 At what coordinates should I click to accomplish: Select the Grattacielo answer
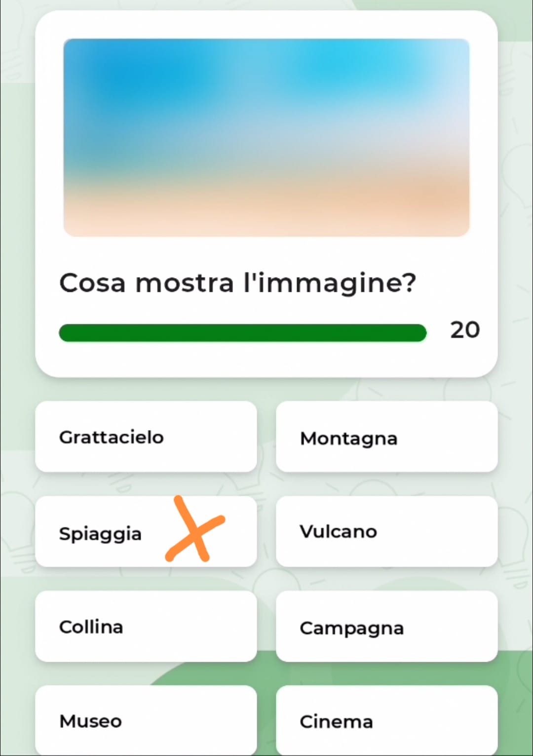[x=146, y=437]
